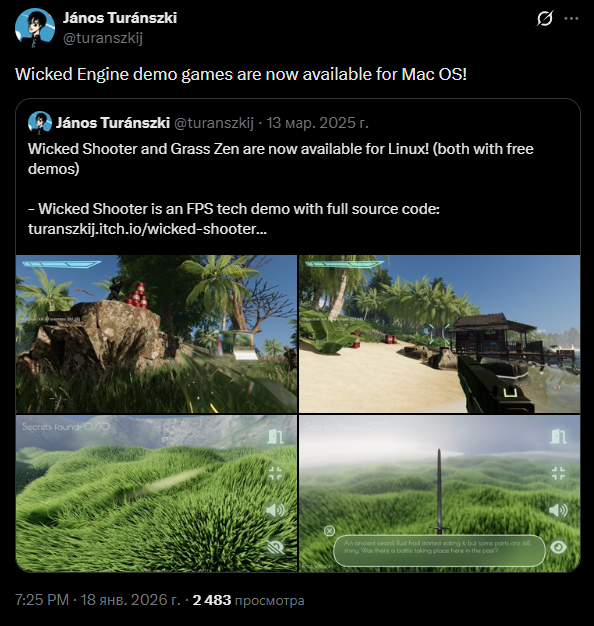Viewport: 594px width, 626px height.
Task: Toggle the crossed-out eye icon in grass hills image
Action: (x=275, y=547)
